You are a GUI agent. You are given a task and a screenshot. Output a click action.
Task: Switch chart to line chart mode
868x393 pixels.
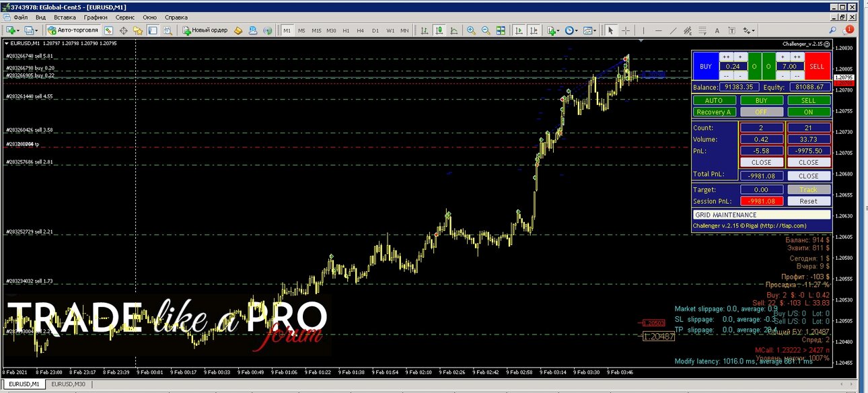(454, 30)
